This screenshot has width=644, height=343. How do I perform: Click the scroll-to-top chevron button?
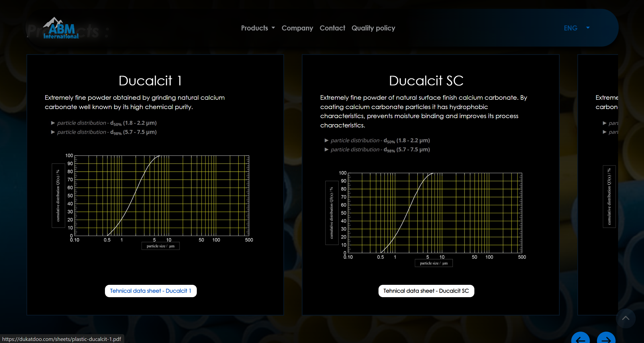point(625,318)
